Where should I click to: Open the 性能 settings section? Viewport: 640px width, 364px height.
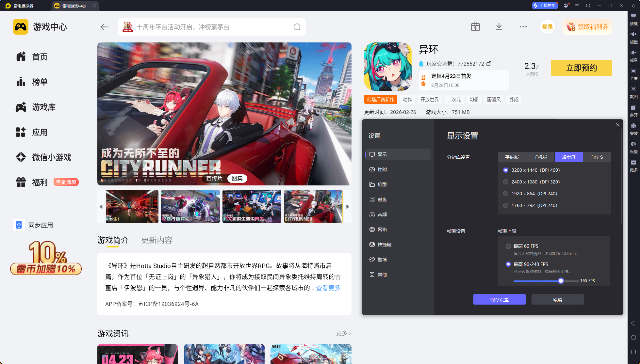coord(382,169)
